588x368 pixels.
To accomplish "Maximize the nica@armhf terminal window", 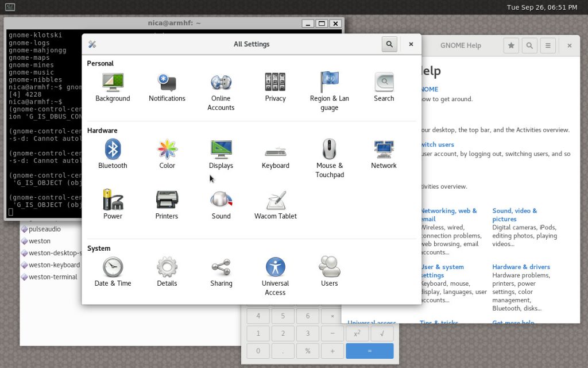I will [322, 23].
